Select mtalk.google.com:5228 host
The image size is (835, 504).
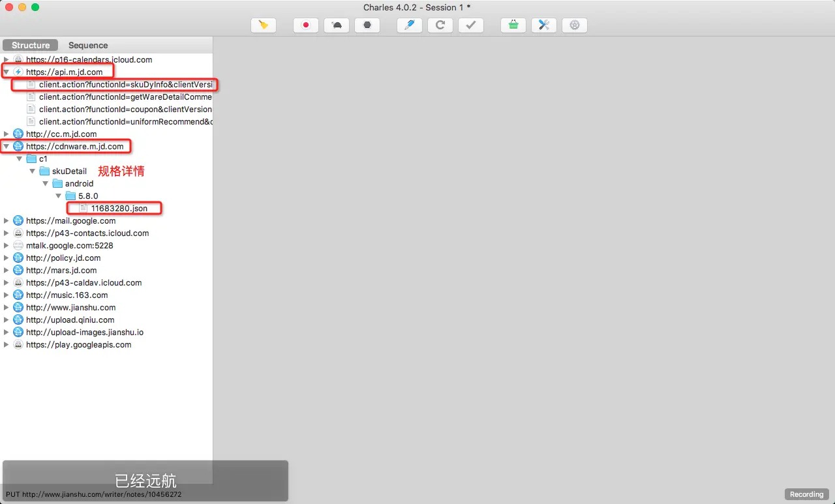click(x=69, y=245)
